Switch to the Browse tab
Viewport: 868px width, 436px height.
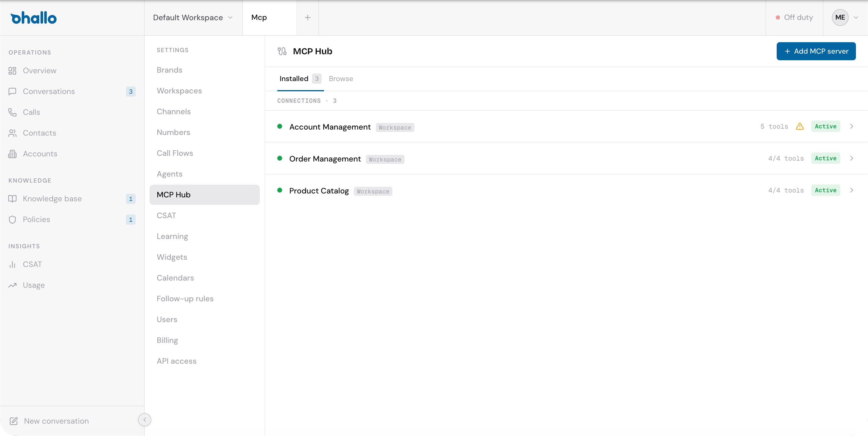[341, 79]
